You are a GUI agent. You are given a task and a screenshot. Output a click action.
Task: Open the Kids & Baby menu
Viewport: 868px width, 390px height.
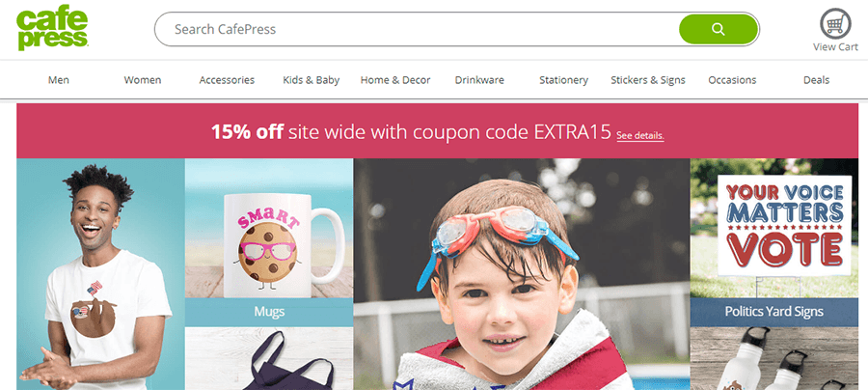pyautogui.click(x=312, y=80)
